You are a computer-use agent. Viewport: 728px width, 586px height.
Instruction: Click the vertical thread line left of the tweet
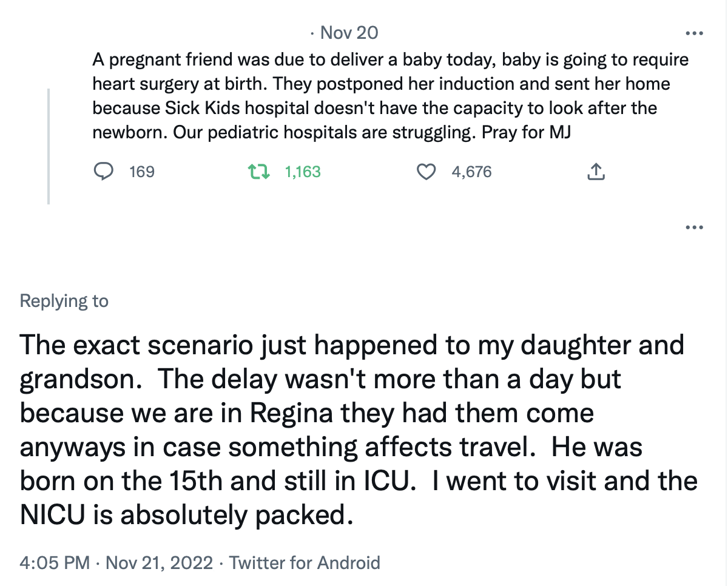[49, 146]
